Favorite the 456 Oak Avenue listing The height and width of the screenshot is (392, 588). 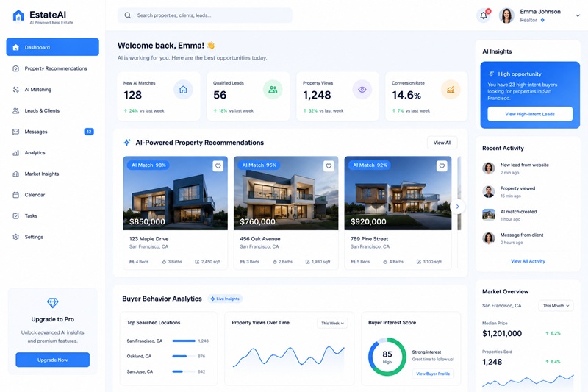[329, 165]
